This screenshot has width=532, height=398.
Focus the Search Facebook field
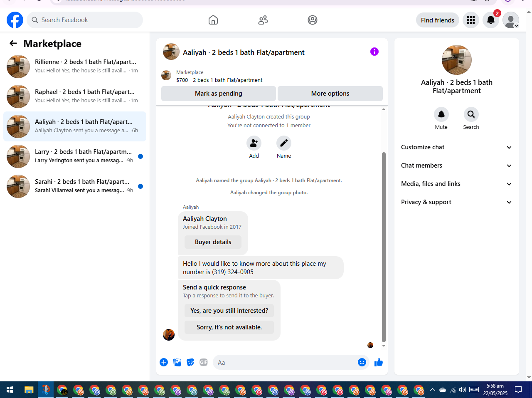pos(85,20)
